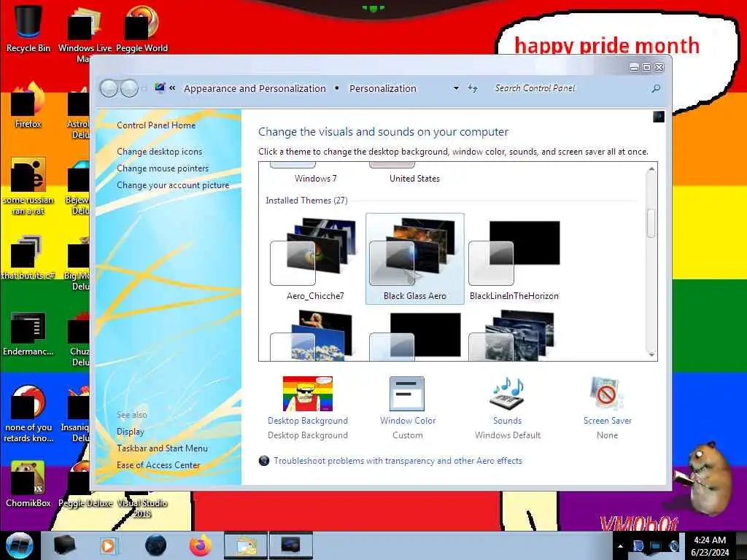Open Explorer window from the taskbar

[245, 545]
